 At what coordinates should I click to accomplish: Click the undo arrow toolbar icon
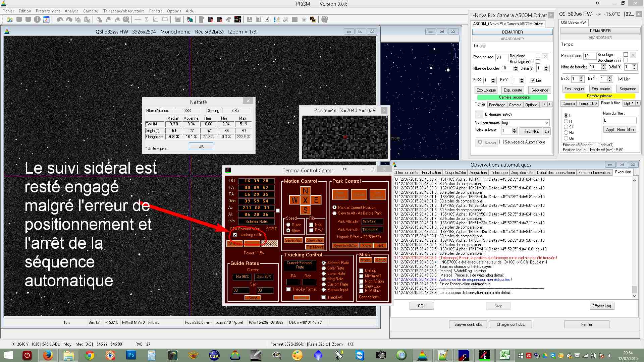coord(60,19)
